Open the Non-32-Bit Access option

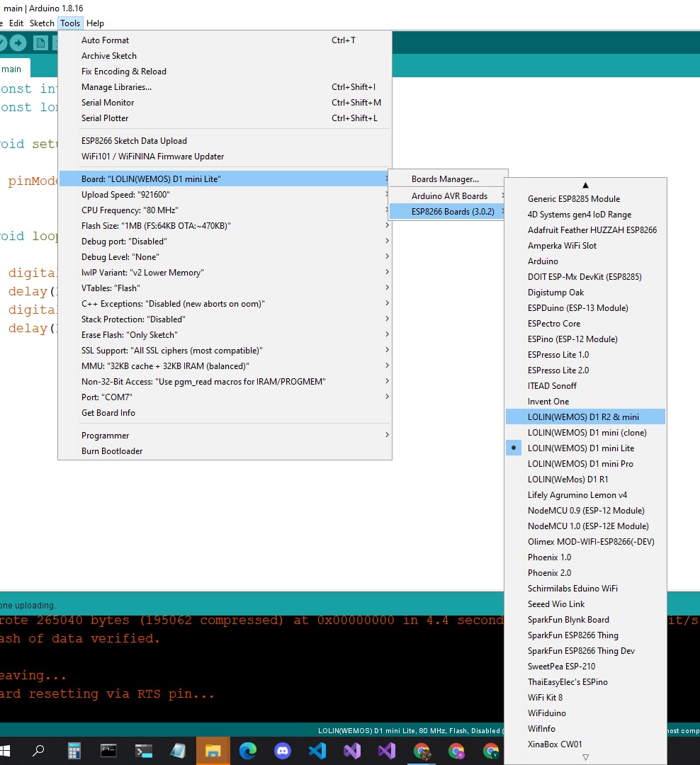[x=225, y=382]
